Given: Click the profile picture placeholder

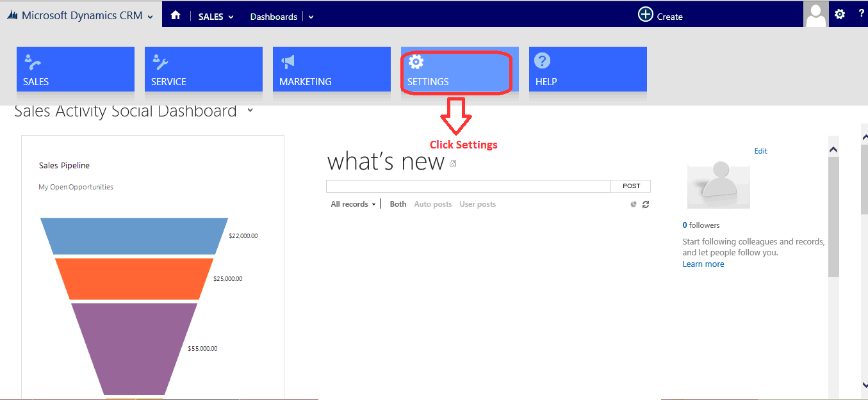Looking at the screenshot, I should tap(719, 184).
